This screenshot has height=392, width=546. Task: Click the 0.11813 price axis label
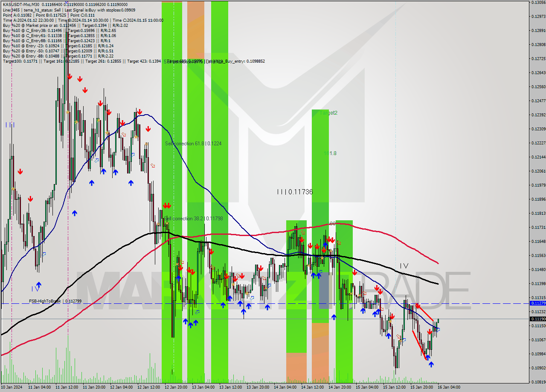[538, 213]
